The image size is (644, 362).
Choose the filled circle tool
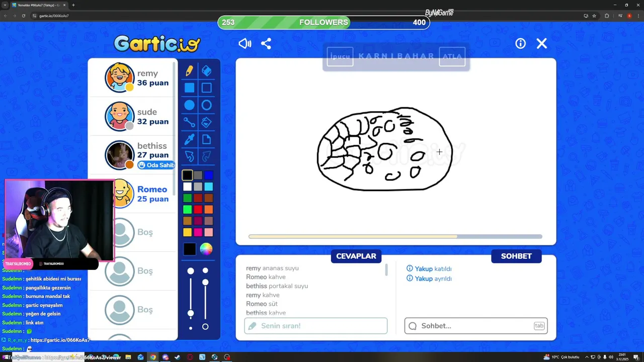coord(189,105)
